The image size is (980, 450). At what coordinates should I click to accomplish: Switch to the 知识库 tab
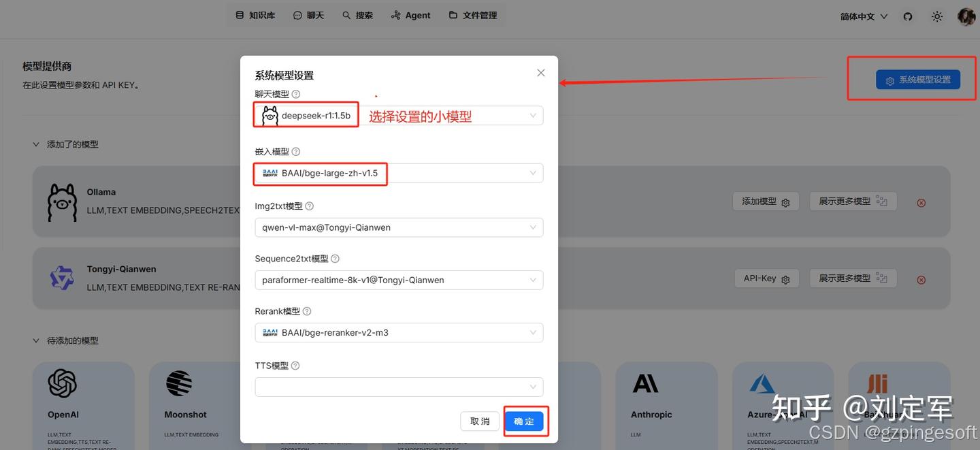tap(255, 15)
